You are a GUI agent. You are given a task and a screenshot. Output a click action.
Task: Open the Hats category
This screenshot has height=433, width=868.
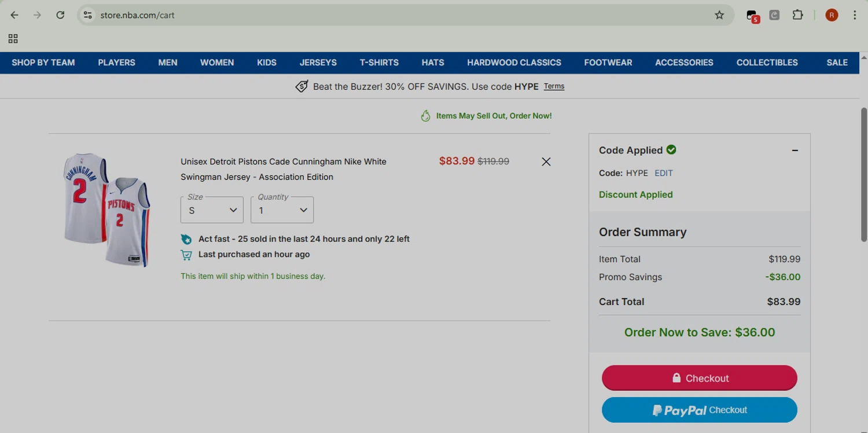pyautogui.click(x=433, y=63)
